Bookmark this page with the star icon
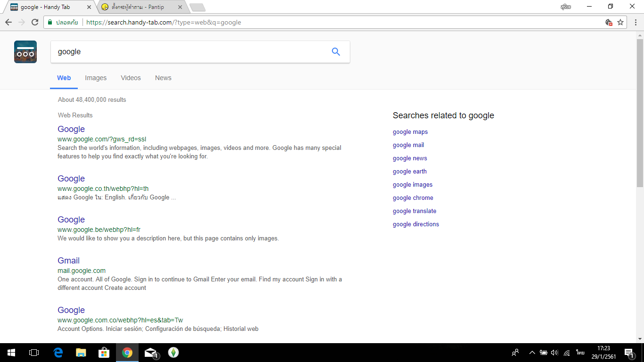Viewport: 644px width, 362px height. (x=620, y=22)
